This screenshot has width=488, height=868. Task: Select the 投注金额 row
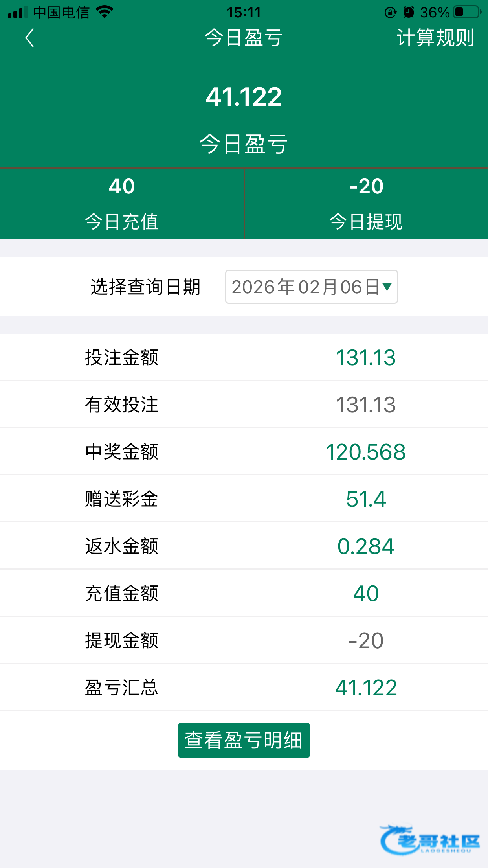244,357
